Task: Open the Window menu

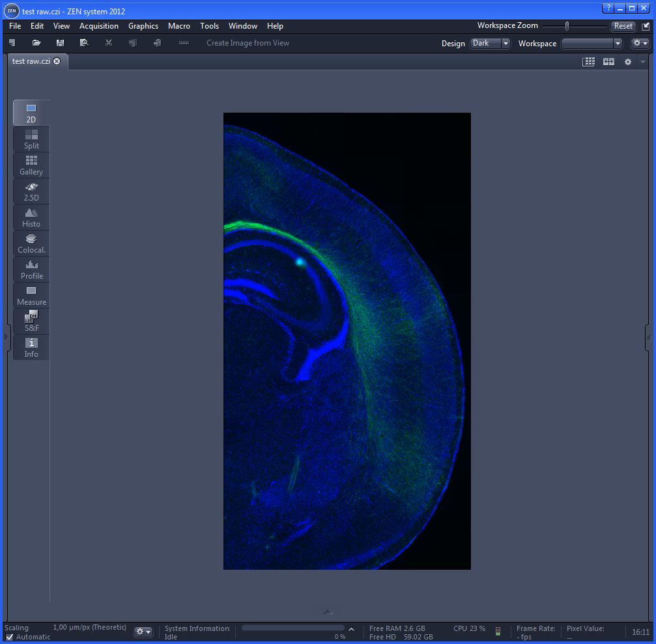Action: [x=242, y=26]
